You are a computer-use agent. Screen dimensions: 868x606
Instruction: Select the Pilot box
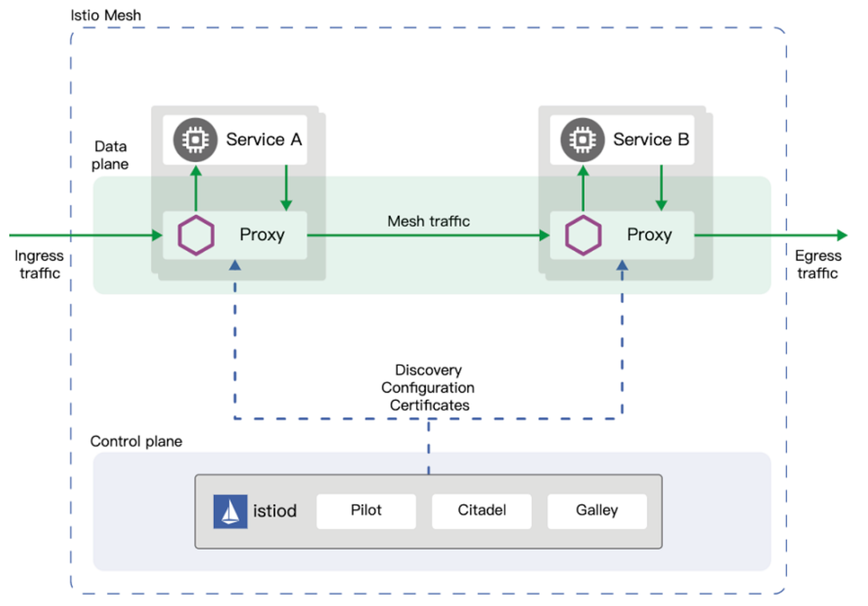(366, 511)
